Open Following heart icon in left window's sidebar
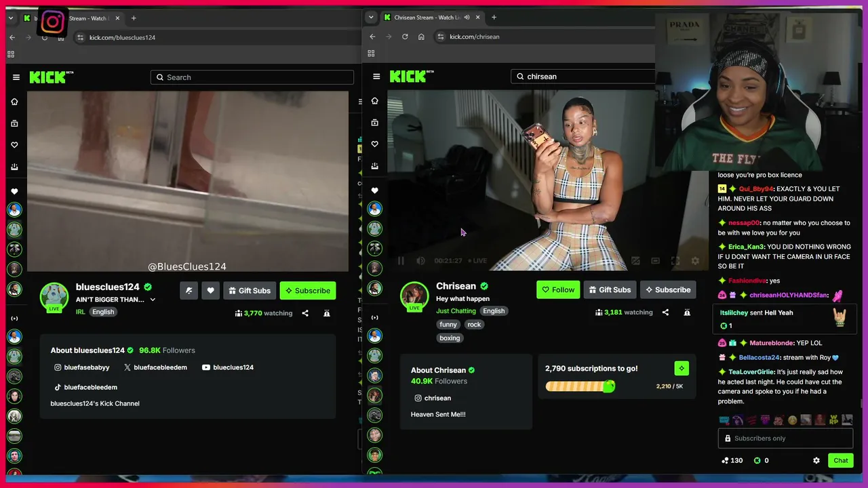The width and height of the screenshot is (868, 488). [14, 145]
